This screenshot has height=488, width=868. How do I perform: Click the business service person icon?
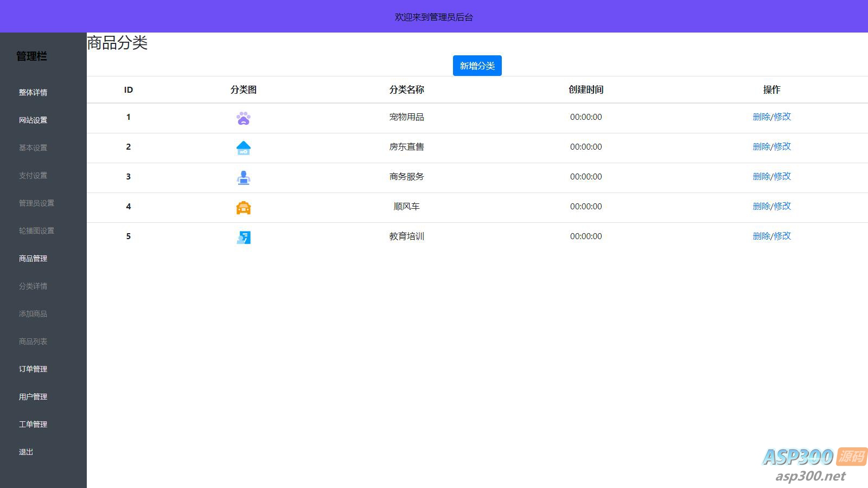244,178
